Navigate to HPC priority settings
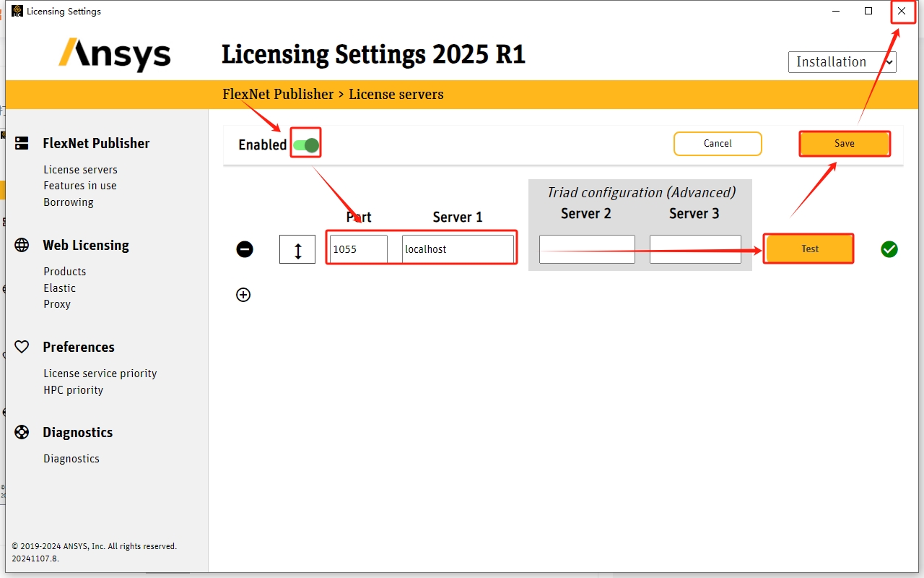Viewport: 924px width, 578px height. 73,389
